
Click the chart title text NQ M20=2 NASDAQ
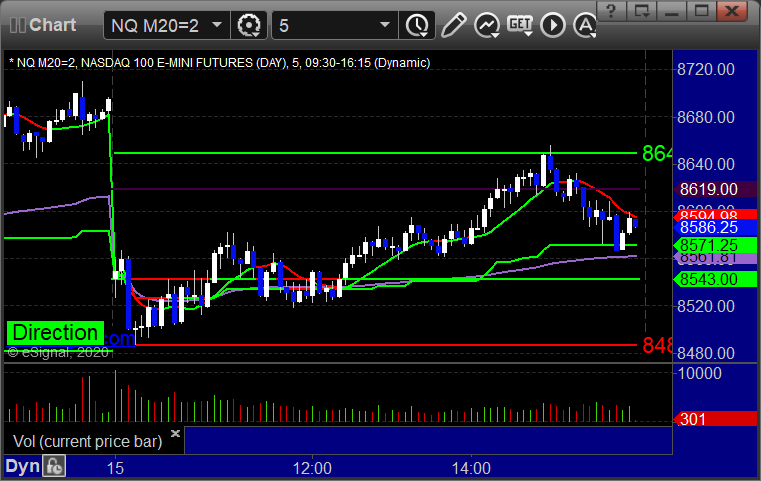[219, 63]
